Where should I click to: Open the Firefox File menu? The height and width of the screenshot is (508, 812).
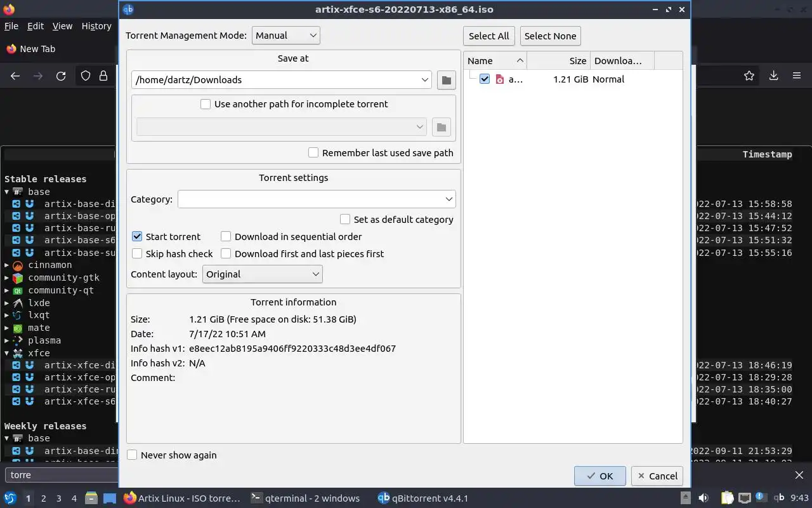click(x=11, y=26)
